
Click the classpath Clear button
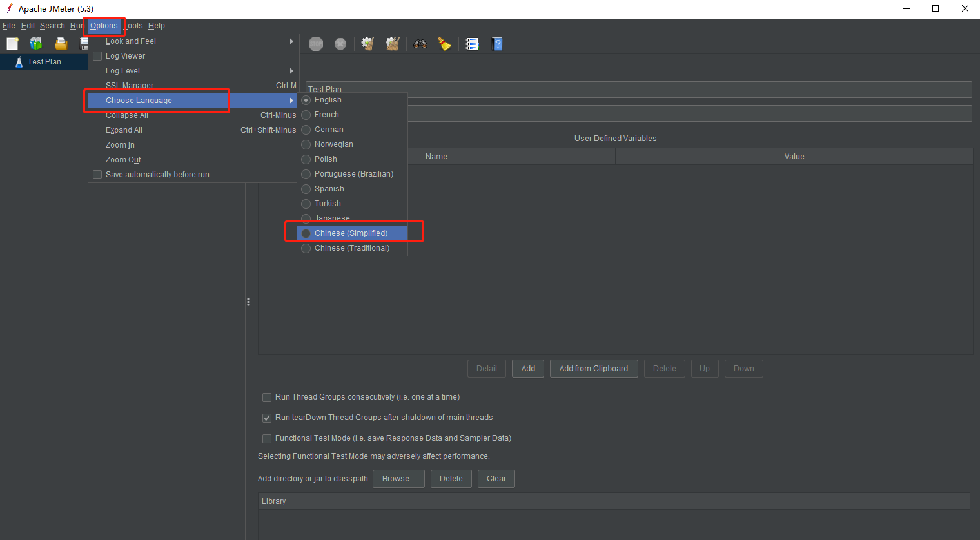[496, 479]
